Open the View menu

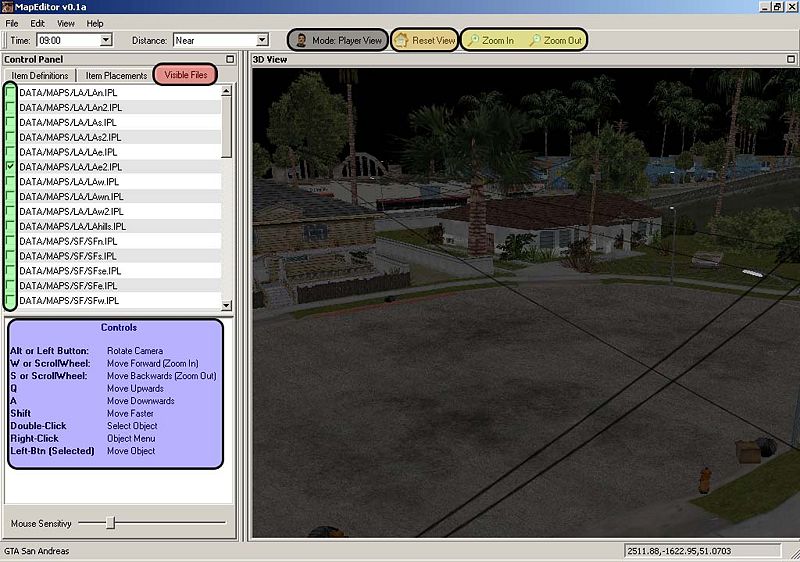tap(66, 23)
